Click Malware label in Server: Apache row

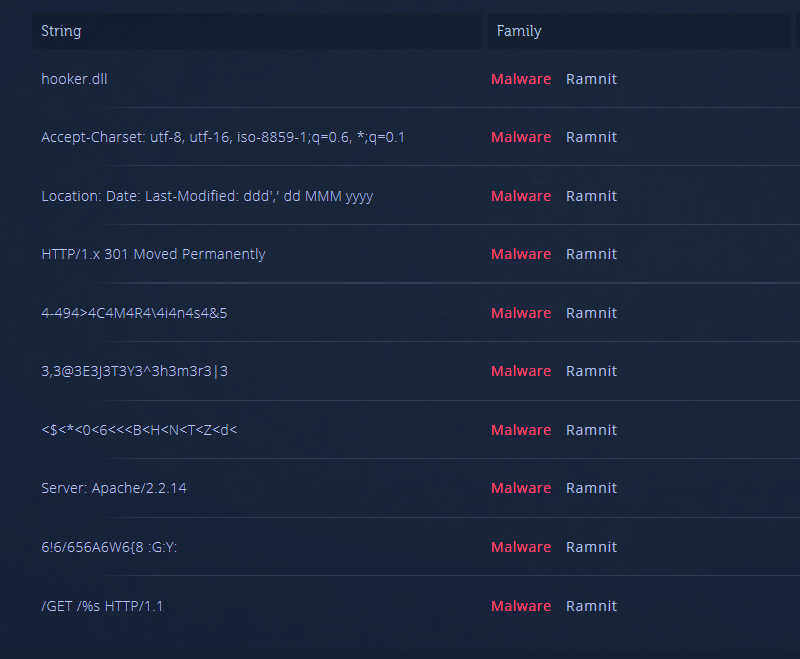coord(521,488)
